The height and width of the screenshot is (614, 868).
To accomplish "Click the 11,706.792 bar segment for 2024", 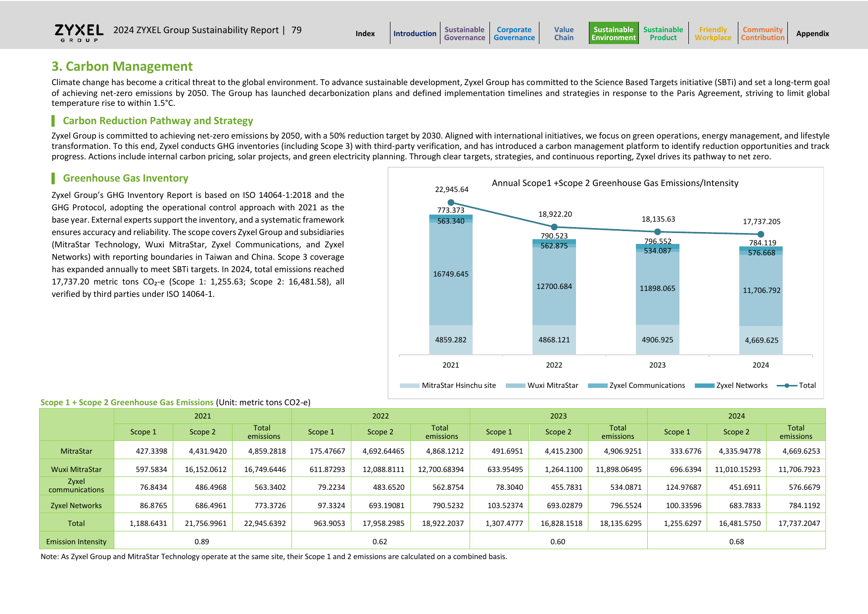I will tap(761, 290).
